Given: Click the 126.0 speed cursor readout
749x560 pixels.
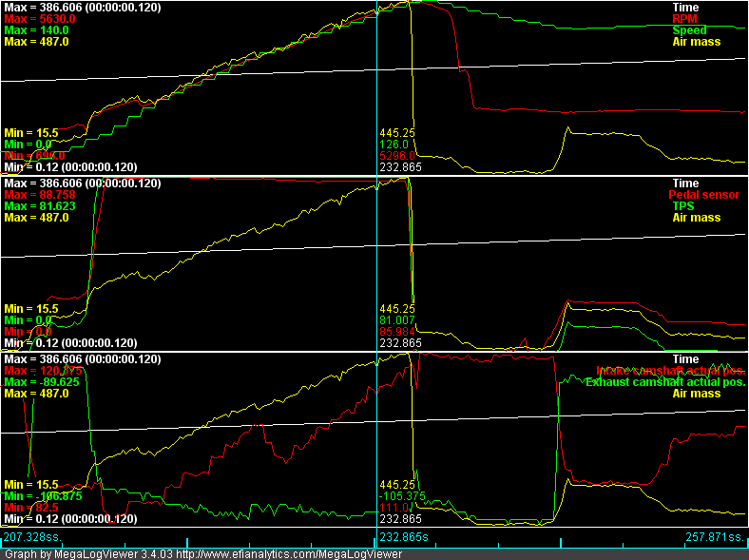Looking at the screenshot, I should click(394, 145).
